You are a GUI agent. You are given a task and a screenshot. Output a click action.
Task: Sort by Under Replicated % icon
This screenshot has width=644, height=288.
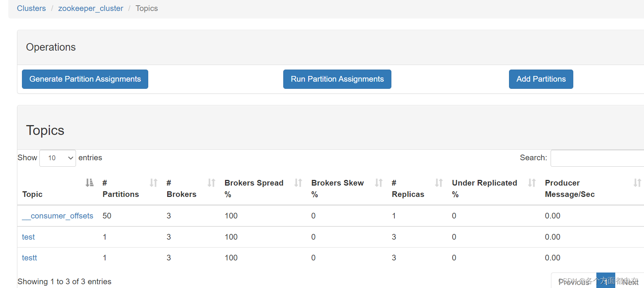pyautogui.click(x=532, y=183)
